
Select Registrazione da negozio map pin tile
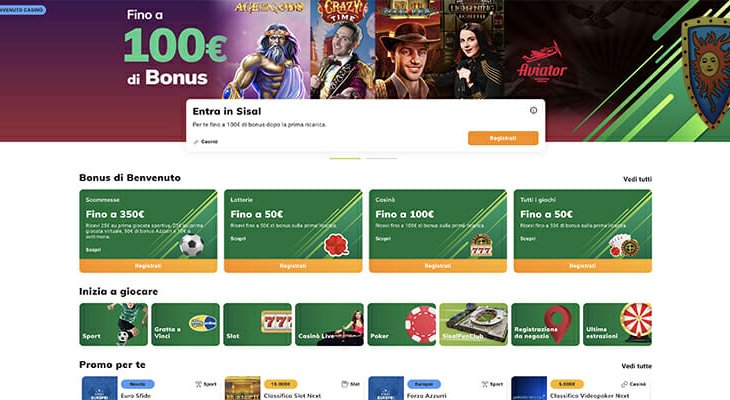(x=545, y=324)
